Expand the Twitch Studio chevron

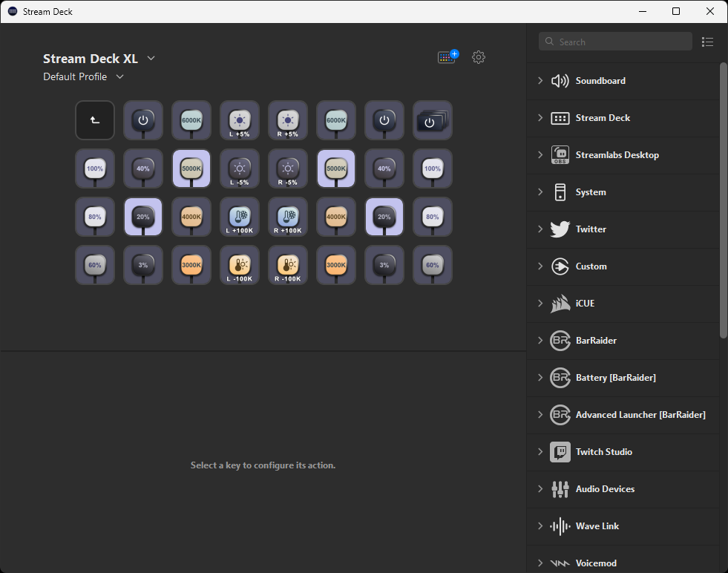(x=540, y=452)
